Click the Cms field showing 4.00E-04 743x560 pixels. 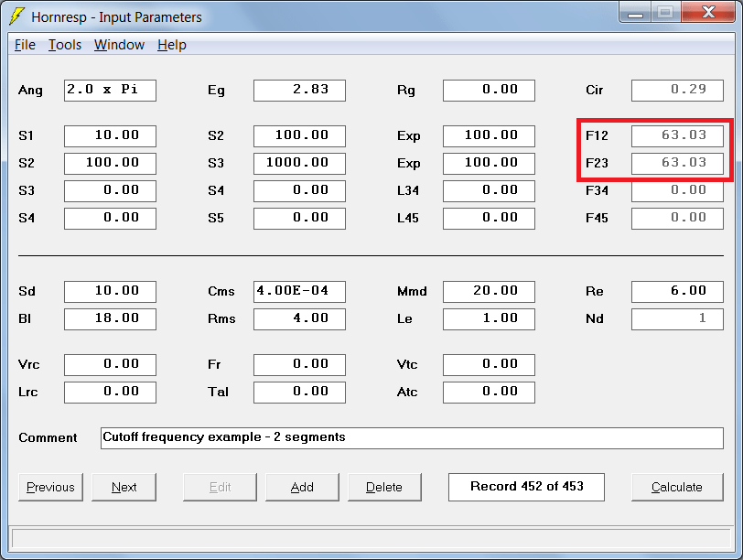[x=299, y=291]
